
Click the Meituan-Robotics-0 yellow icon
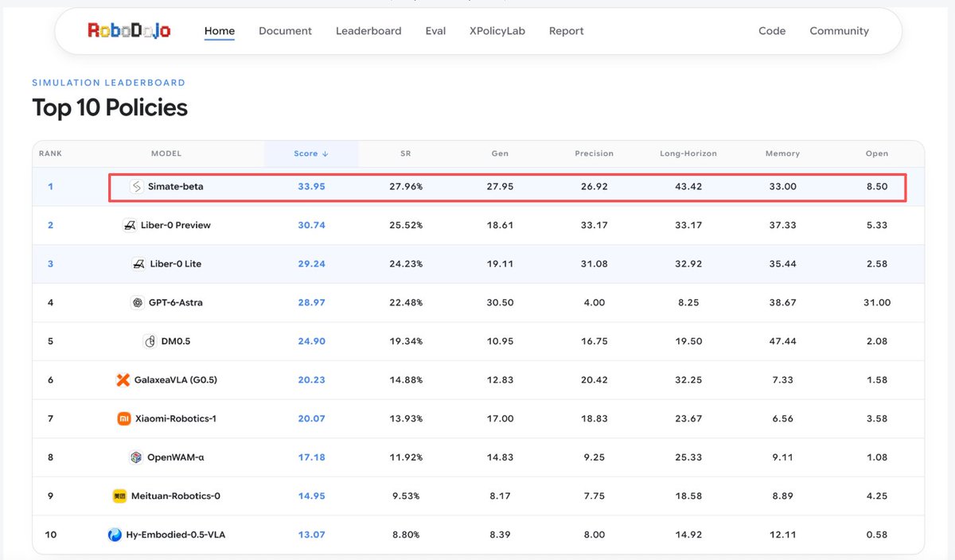119,496
